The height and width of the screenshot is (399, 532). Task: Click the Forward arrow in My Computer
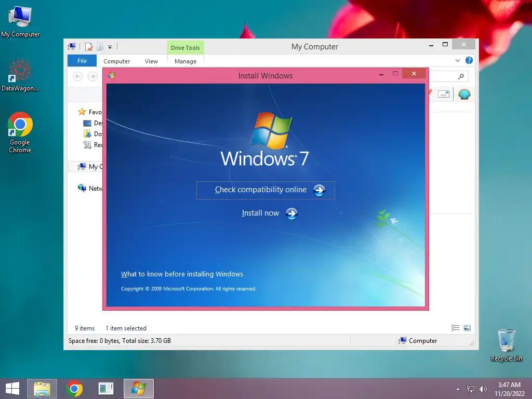pos(92,76)
